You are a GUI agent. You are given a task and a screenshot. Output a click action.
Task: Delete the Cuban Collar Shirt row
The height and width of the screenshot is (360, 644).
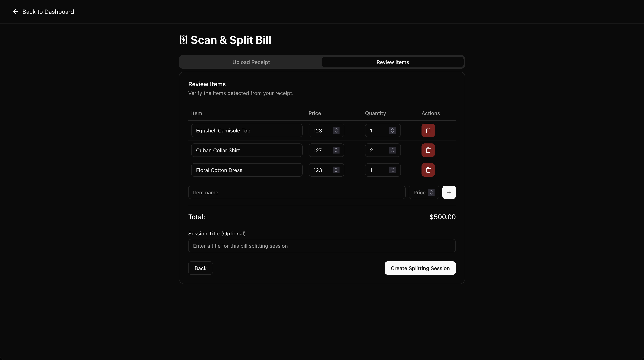click(428, 150)
